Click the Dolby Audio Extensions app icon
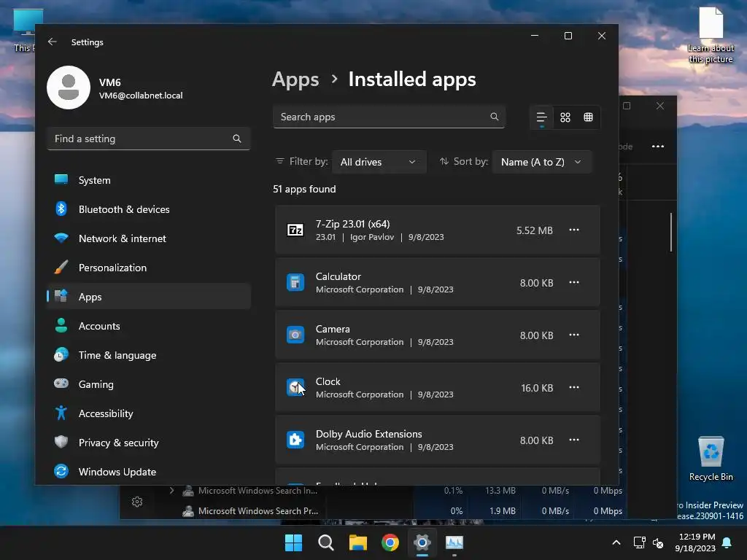The image size is (747, 560). pos(295,440)
